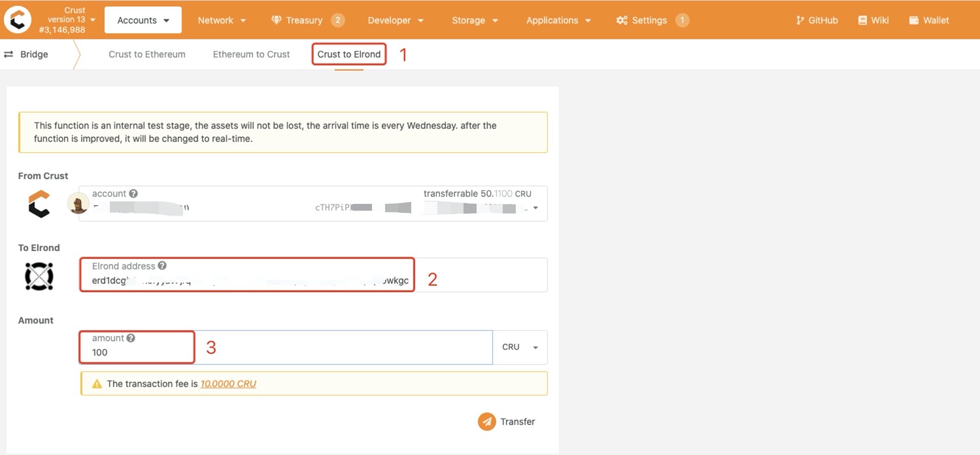The image size is (980, 455).
Task: Click the Elrond logo icon
Action: click(x=39, y=277)
